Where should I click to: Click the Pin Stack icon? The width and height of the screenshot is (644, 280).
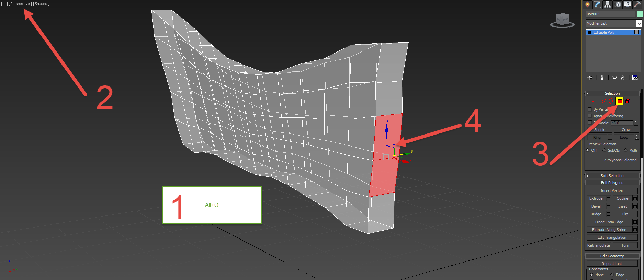coord(590,78)
